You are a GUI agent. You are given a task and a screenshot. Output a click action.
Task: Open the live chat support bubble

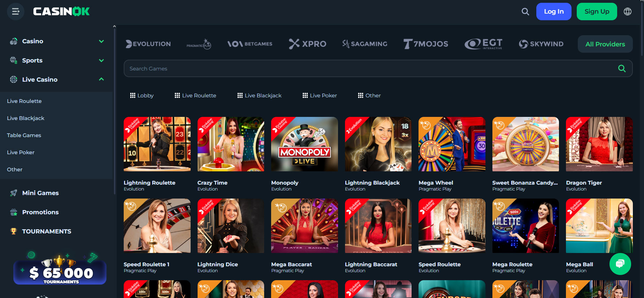point(620,264)
